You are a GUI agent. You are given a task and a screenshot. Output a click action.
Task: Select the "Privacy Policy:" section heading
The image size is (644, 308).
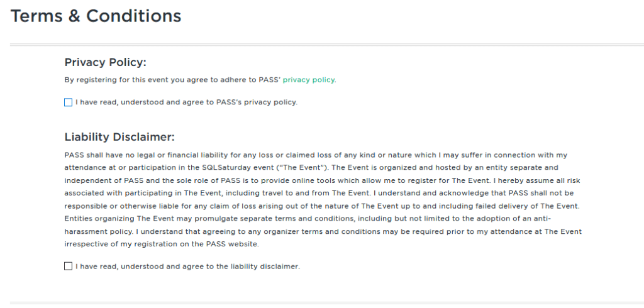point(105,62)
